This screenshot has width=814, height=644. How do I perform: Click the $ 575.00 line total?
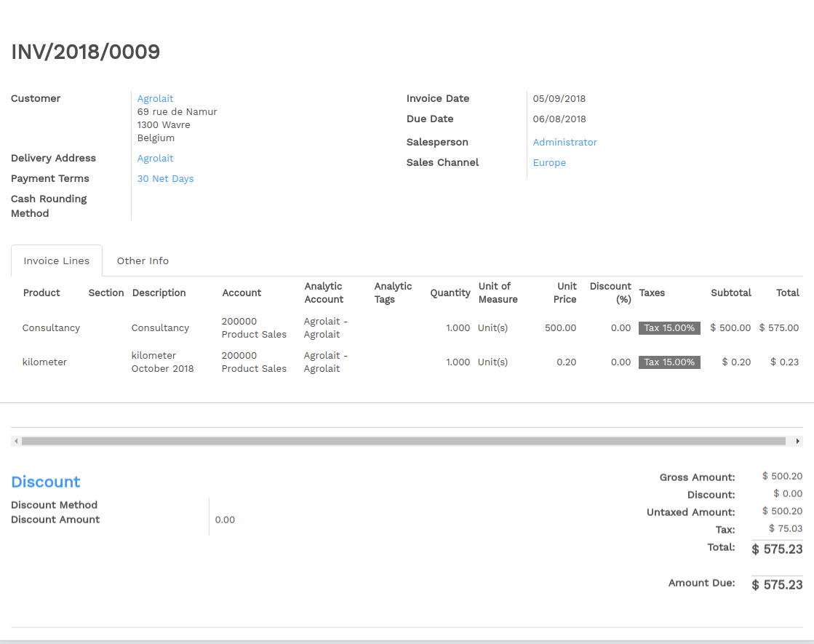pos(778,328)
